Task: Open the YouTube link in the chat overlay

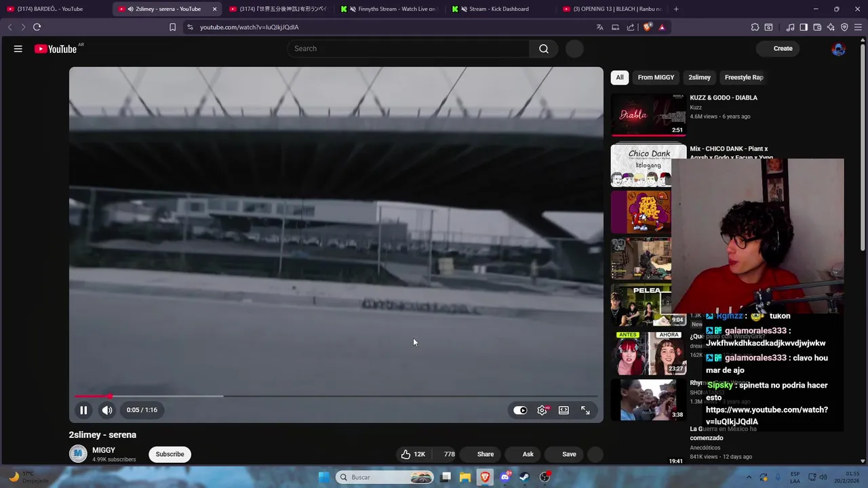Action: 767,415
